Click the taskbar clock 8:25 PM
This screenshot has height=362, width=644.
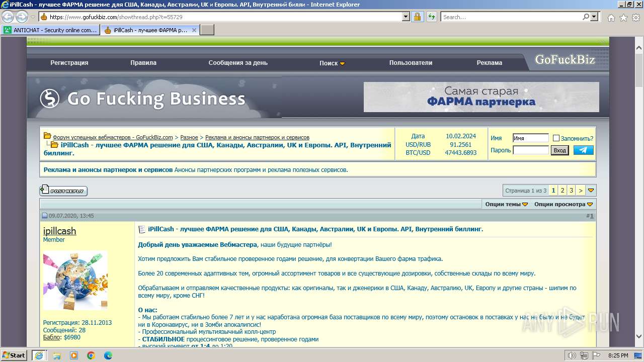tap(618, 355)
